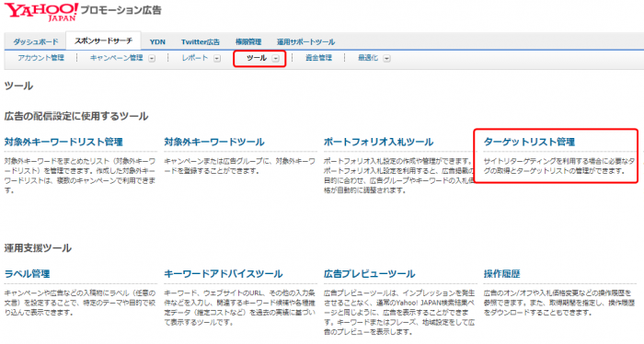
Task: Open the 対象外キーワードツール link
Action: [x=214, y=142]
